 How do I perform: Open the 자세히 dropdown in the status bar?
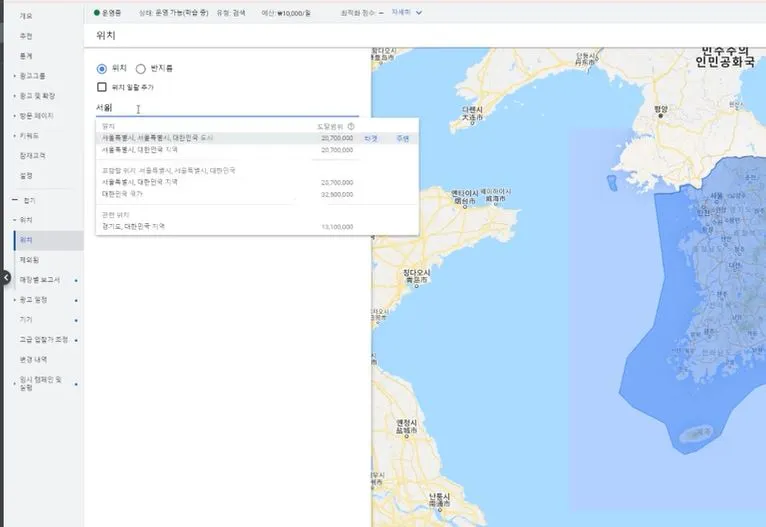(406, 12)
